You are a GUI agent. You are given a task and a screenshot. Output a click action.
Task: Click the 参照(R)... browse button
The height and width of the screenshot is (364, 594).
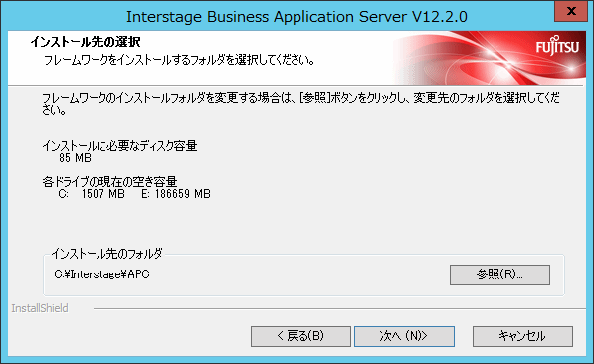pos(499,274)
